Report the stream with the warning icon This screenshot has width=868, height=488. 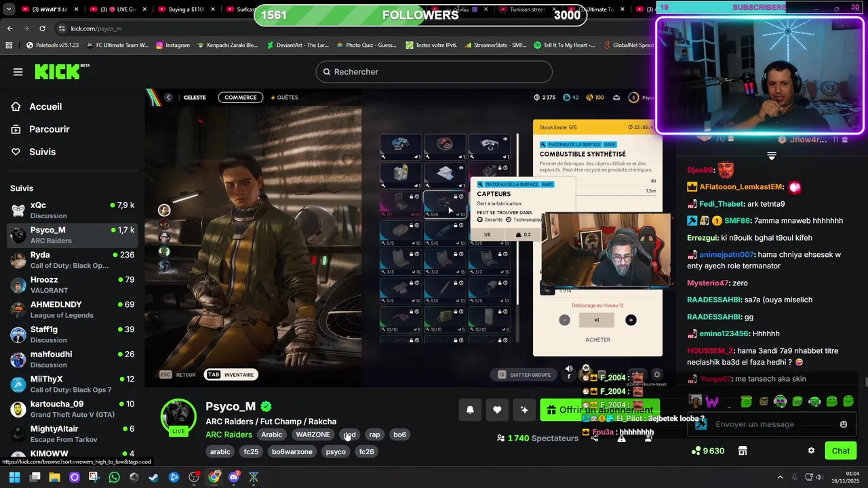coord(621,439)
